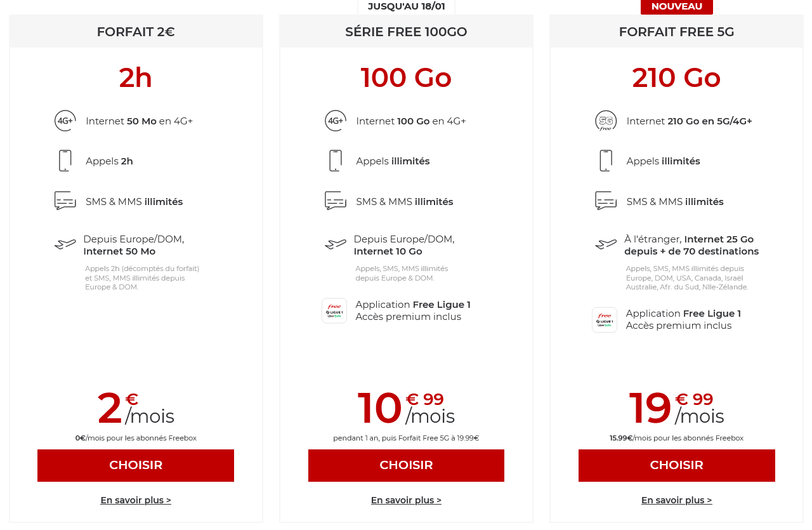This screenshot has height=530, width=812.
Task: Open En savoir plus for Forfait Free 5G
Action: (x=677, y=500)
